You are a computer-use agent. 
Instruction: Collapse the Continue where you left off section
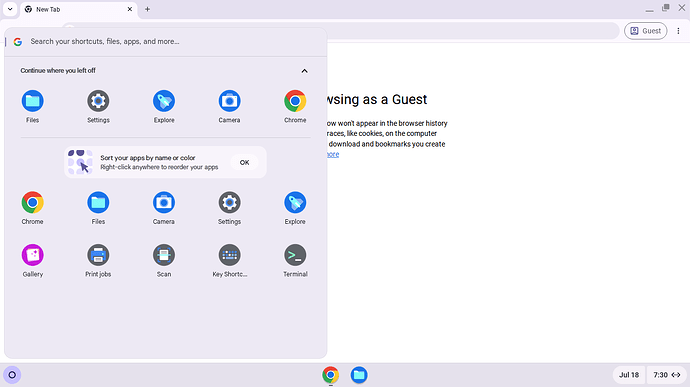(x=305, y=71)
